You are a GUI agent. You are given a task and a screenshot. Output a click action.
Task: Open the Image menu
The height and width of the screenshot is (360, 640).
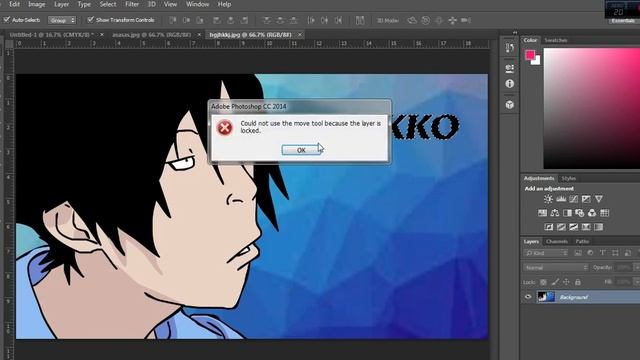[36, 4]
